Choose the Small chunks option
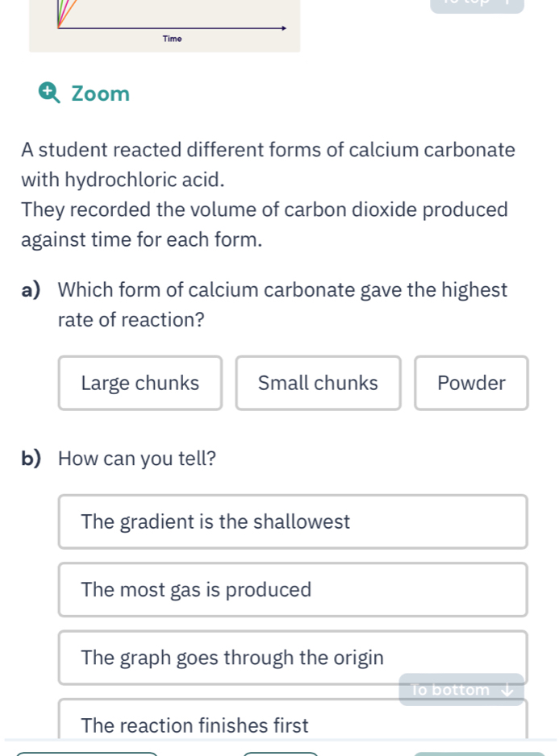Viewport: 559px width, 756px height. click(x=318, y=383)
